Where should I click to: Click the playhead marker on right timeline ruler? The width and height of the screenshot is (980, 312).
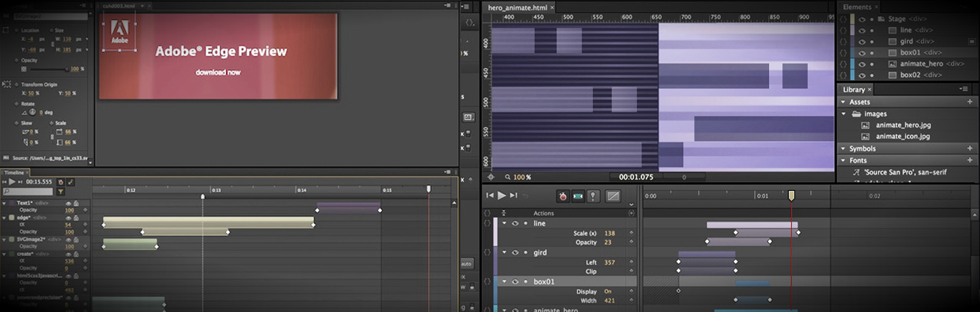[x=791, y=196]
